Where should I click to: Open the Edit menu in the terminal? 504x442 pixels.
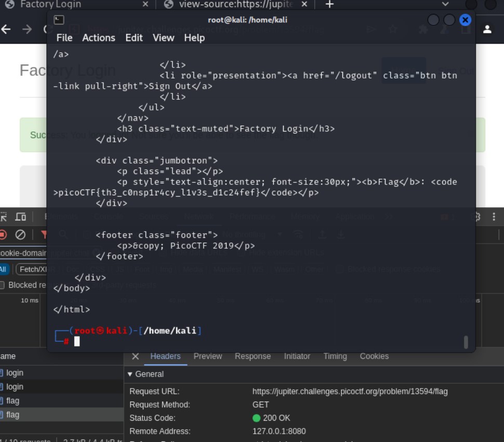point(134,38)
